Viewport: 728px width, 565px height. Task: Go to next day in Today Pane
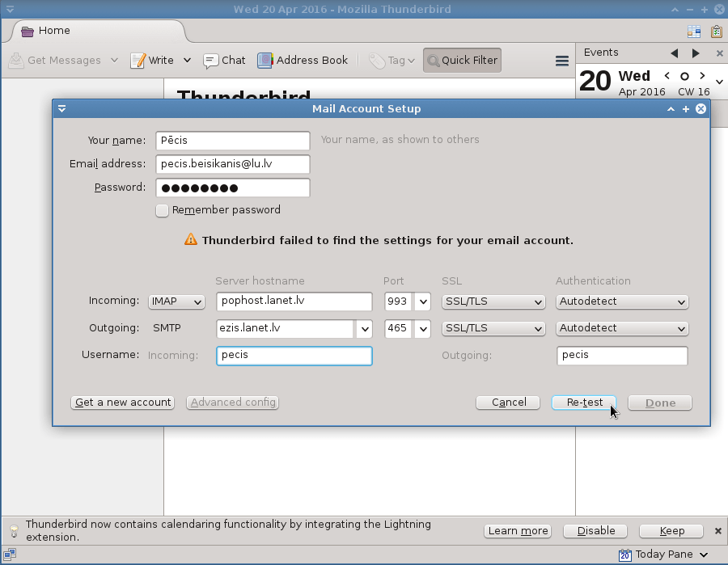(x=702, y=75)
